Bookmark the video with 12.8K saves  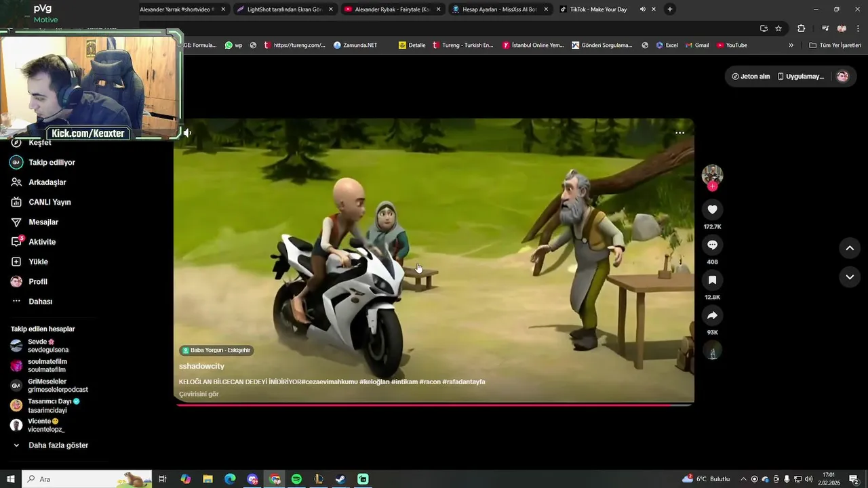click(712, 280)
